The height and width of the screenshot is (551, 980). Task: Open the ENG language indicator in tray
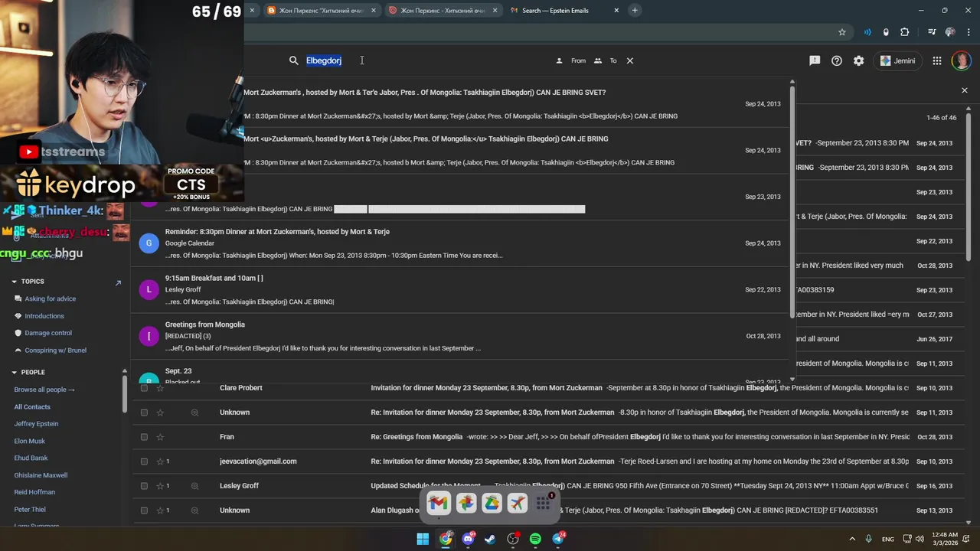(888, 540)
